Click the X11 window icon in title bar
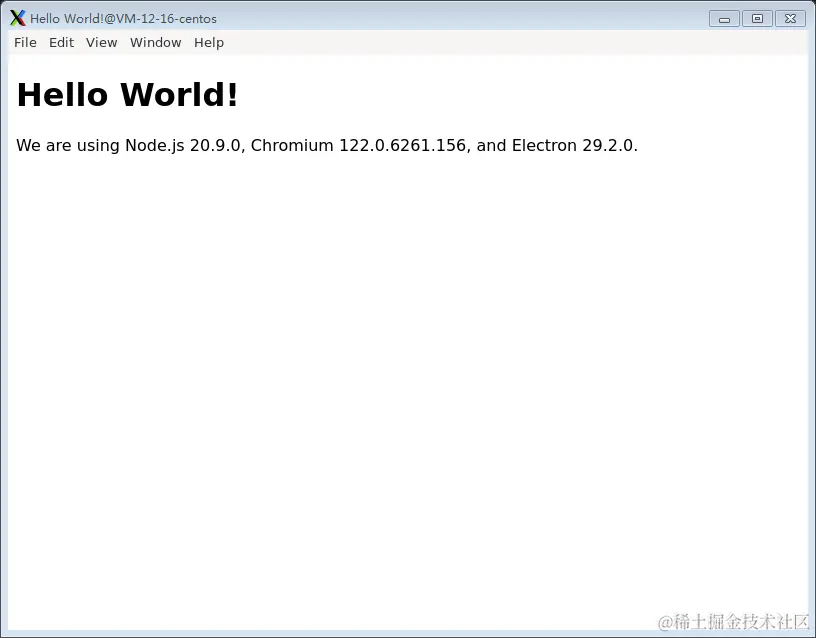This screenshot has width=816, height=638. 18,18
